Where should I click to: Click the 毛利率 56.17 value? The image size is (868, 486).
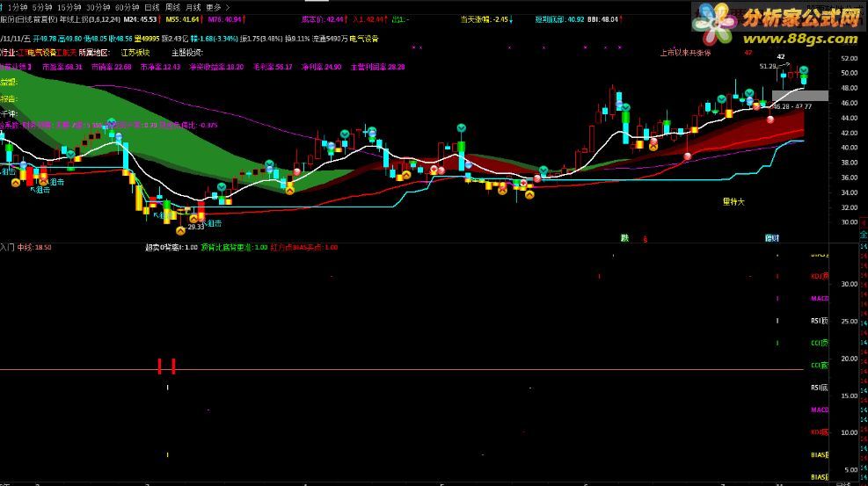(x=273, y=67)
